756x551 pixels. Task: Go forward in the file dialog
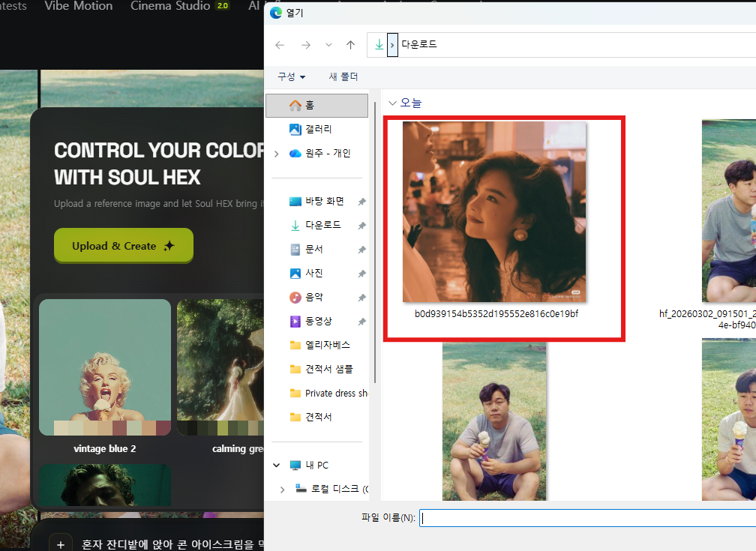[x=306, y=45]
